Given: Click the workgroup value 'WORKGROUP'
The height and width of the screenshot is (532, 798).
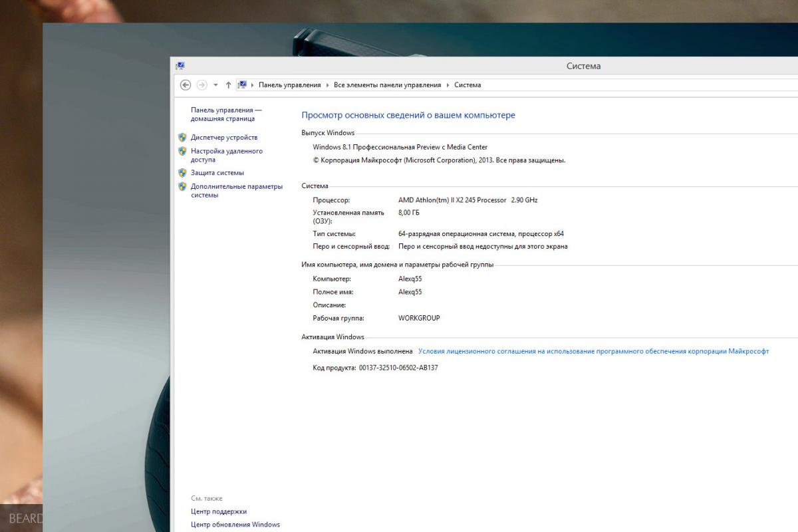Looking at the screenshot, I should click(x=419, y=318).
